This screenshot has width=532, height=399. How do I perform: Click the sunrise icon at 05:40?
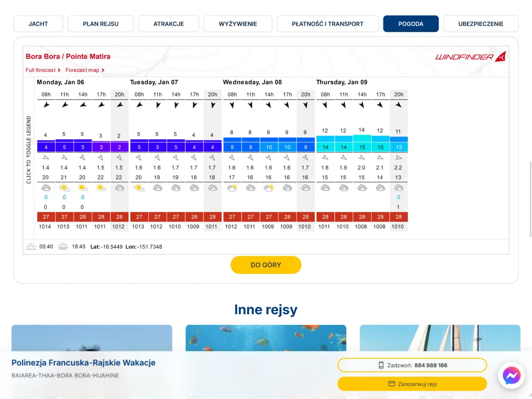pyautogui.click(x=31, y=246)
